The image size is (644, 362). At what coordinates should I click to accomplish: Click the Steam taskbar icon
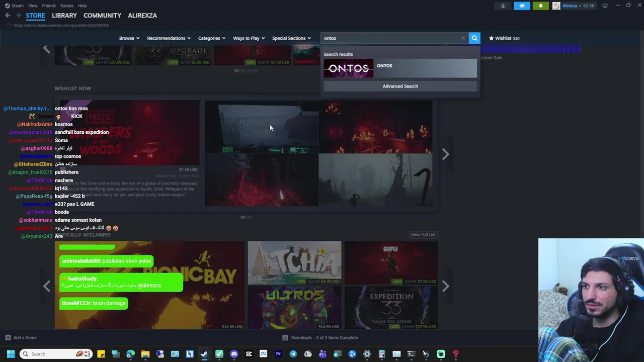pyautogui.click(x=204, y=354)
